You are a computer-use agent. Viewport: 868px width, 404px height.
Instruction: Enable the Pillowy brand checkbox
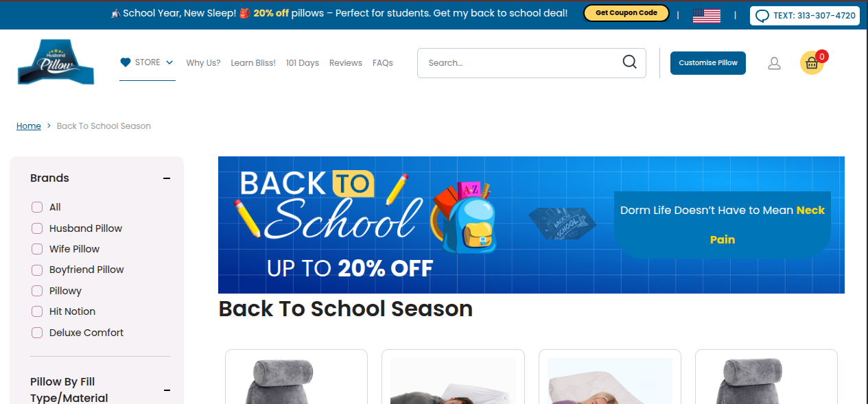(37, 291)
